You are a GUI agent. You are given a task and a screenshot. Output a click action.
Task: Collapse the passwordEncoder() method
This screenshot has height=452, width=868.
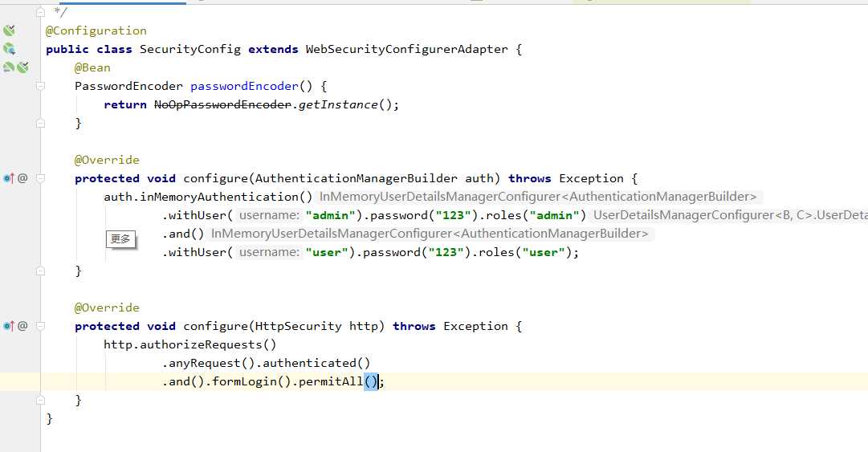[40, 86]
